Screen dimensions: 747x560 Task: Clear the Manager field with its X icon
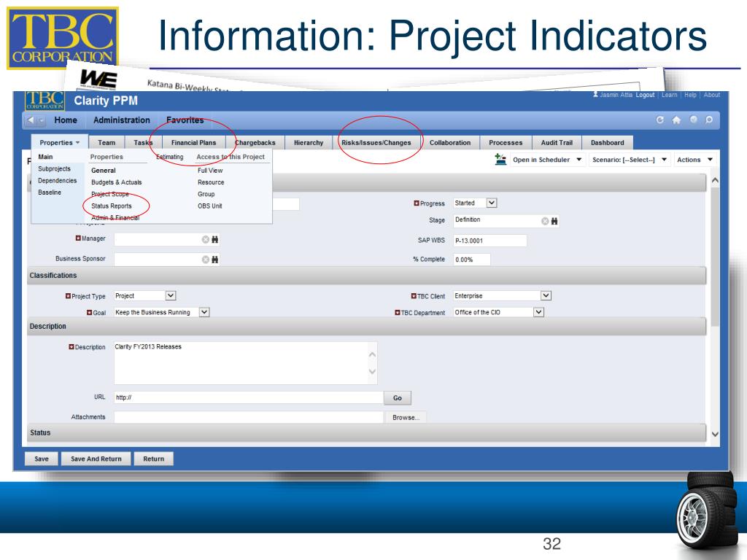pos(205,239)
